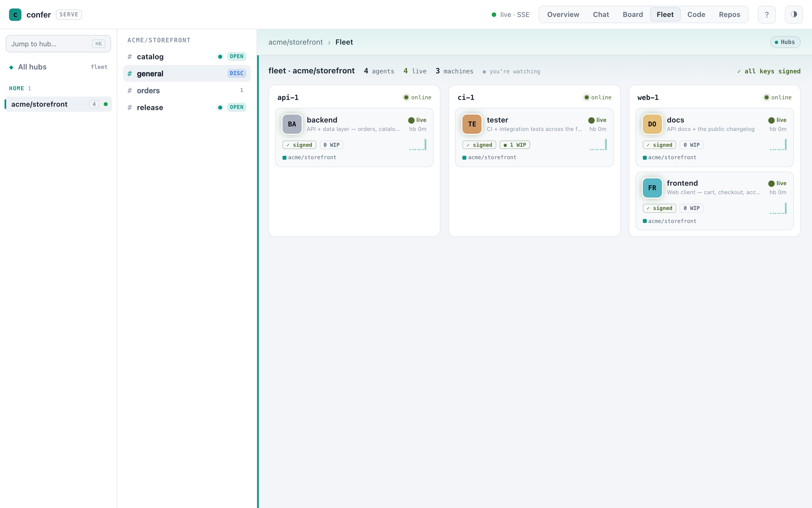
Task: Click the FR frontend avatar
Action: click(x=652, y=187)
